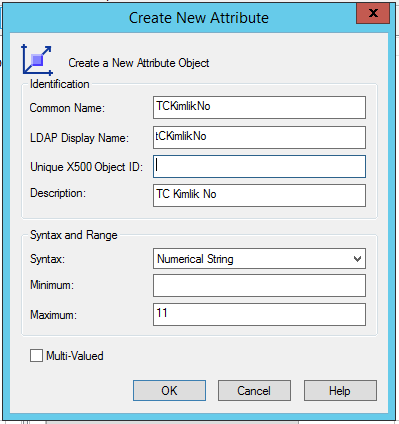Click the 'Syntax and Range' group heading
The image size is (399, 424).
(x=74, y=235)
